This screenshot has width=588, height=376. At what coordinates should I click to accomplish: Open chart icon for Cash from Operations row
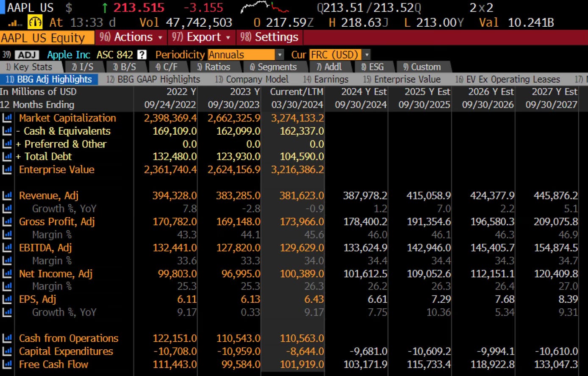pyautogui.click(x=7, y=338)
